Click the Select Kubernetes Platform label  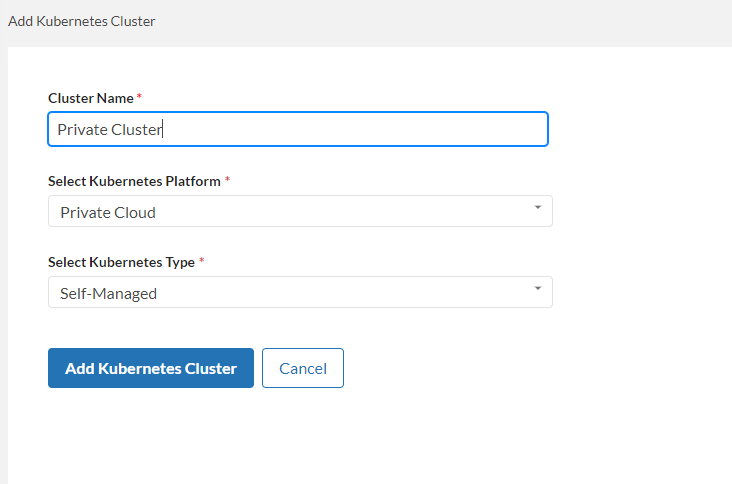134,181
